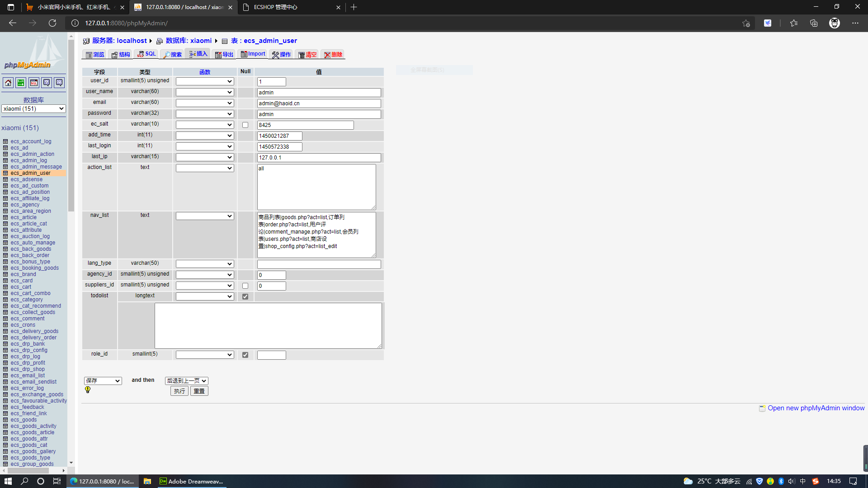Screen dimensions: 868x488
Task: Toggle the ec_salt Null checkbox
Action: tap(245, 125)
